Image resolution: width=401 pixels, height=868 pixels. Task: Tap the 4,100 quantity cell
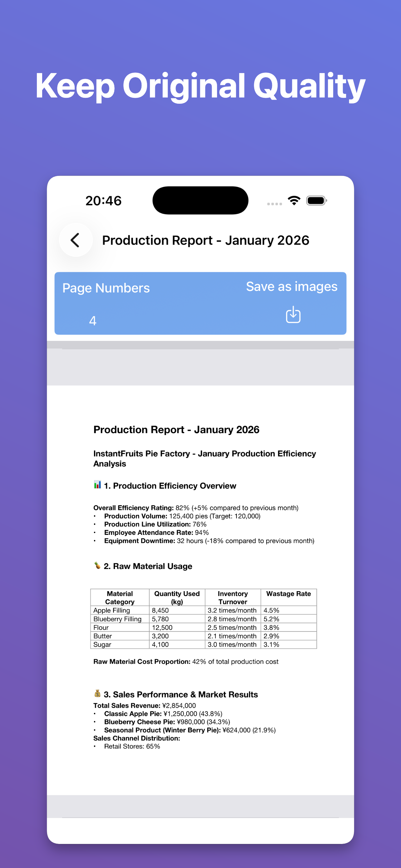pos(177,644)
